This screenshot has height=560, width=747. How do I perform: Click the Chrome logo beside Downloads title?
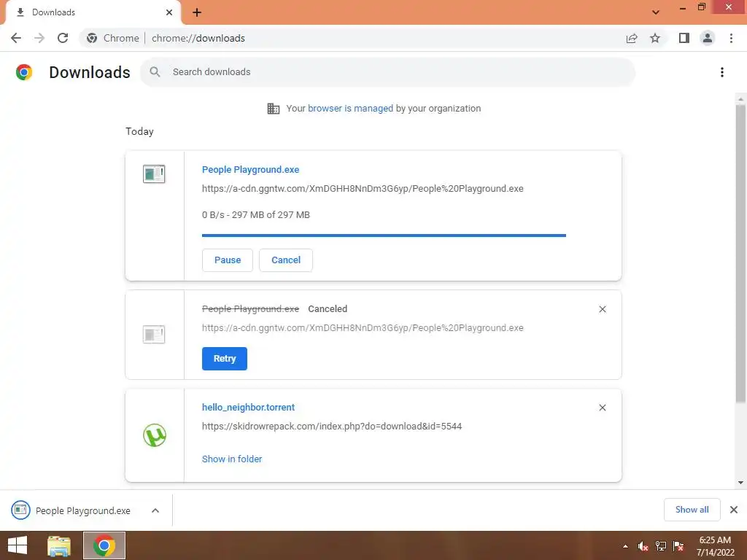[x=24, y=72]
